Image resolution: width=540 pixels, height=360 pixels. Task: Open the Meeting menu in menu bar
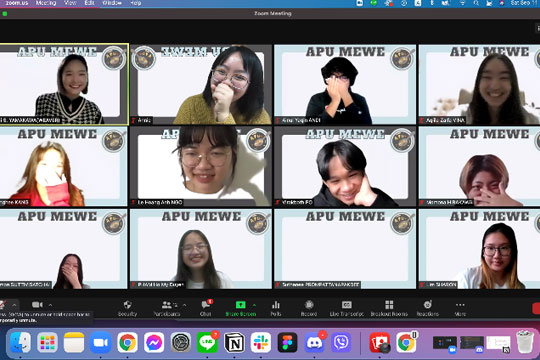point(46,3)
